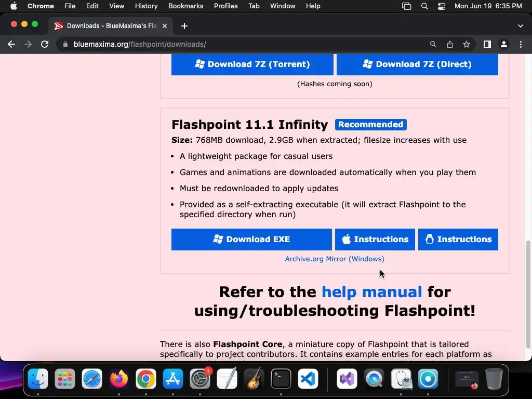This screenshot has width=532, height=399.
Task: Launch Firefox from the Dock
Action: pyautogui.click(x=119, y=379)
